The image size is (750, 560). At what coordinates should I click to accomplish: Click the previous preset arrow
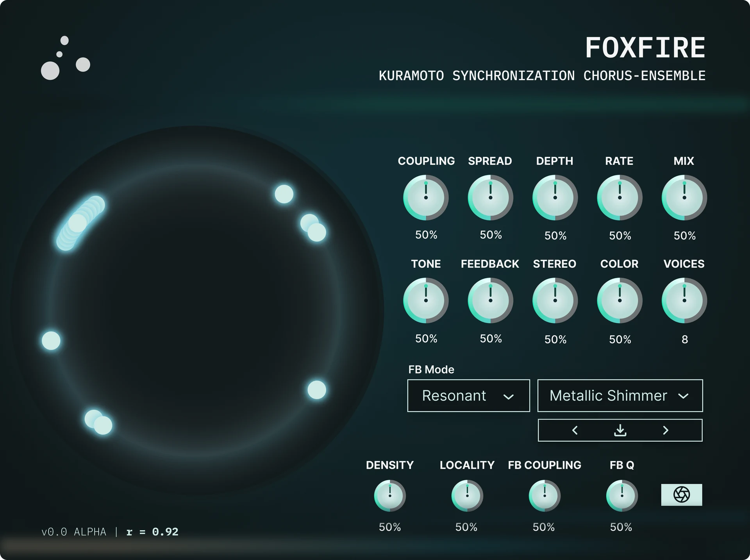tap(575, 430)
